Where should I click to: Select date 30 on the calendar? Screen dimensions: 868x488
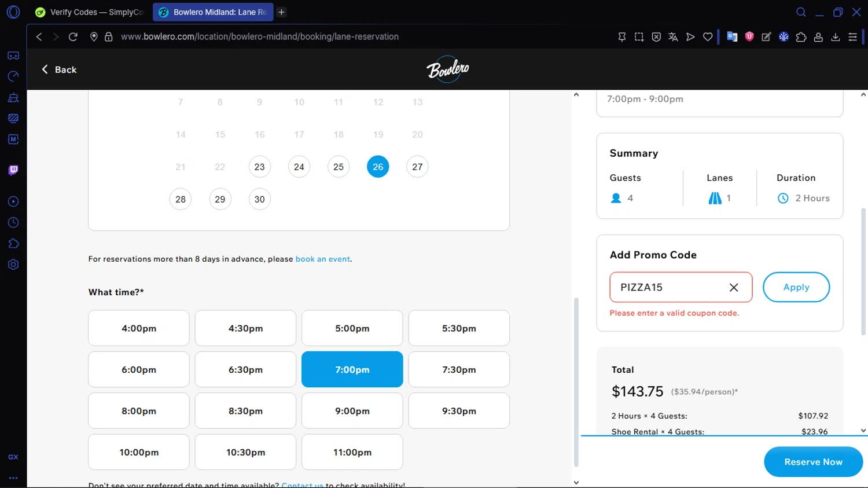pyautogui.click(x=259, y=199)
